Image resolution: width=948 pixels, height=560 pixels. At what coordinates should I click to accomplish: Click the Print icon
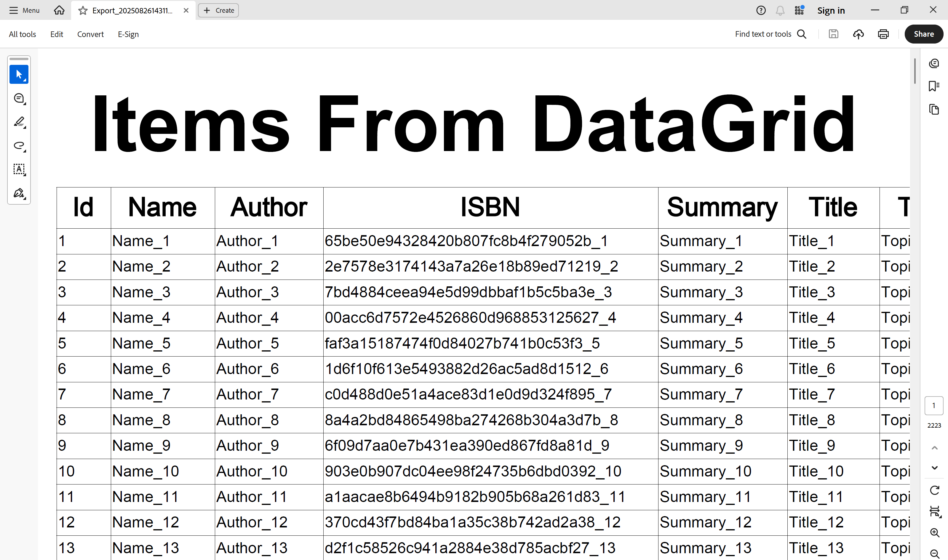883,34
